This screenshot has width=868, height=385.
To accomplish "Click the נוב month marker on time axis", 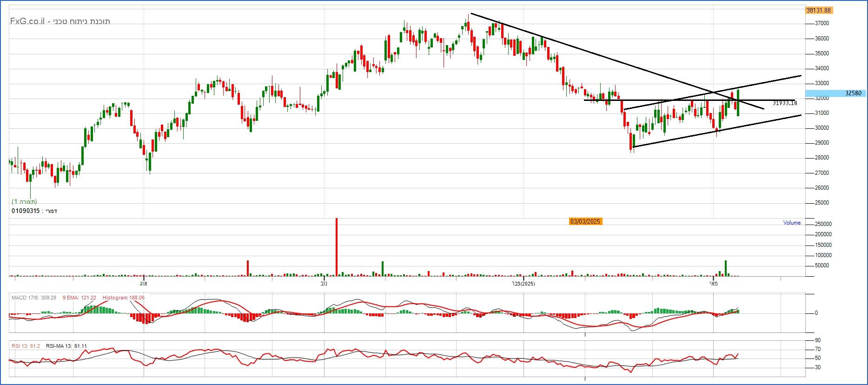I will point(324,283).
